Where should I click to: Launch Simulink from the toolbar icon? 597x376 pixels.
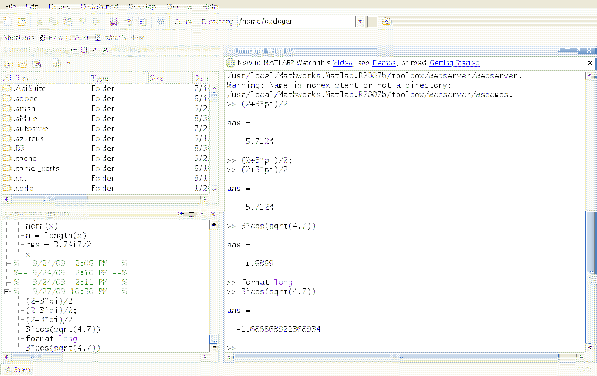coord(114,22)
